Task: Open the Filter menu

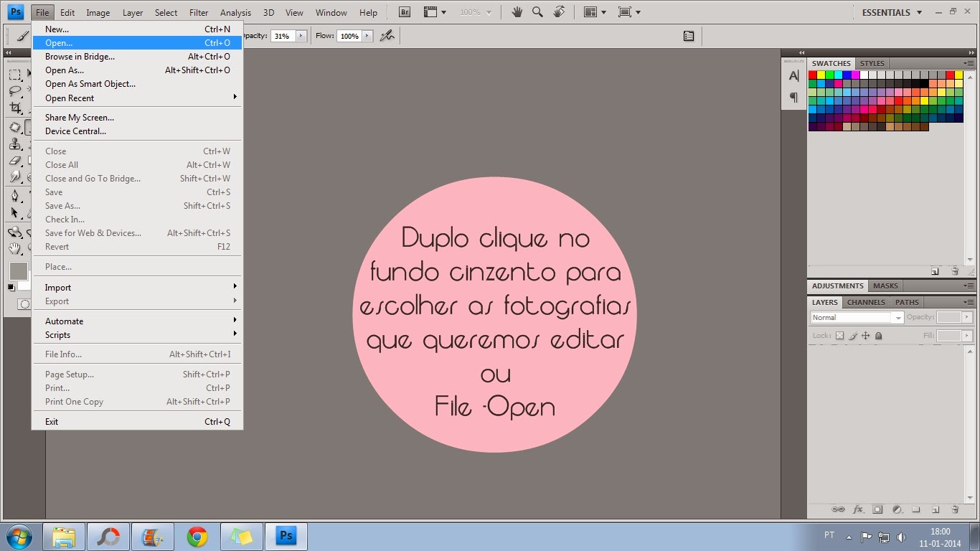Action: [199, 12]
